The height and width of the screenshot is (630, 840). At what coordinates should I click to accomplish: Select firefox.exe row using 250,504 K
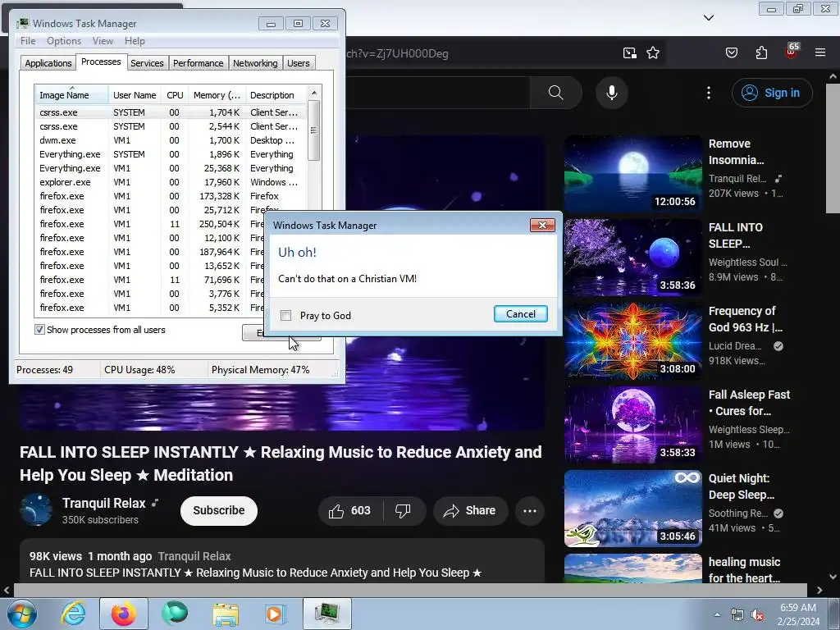150,224
